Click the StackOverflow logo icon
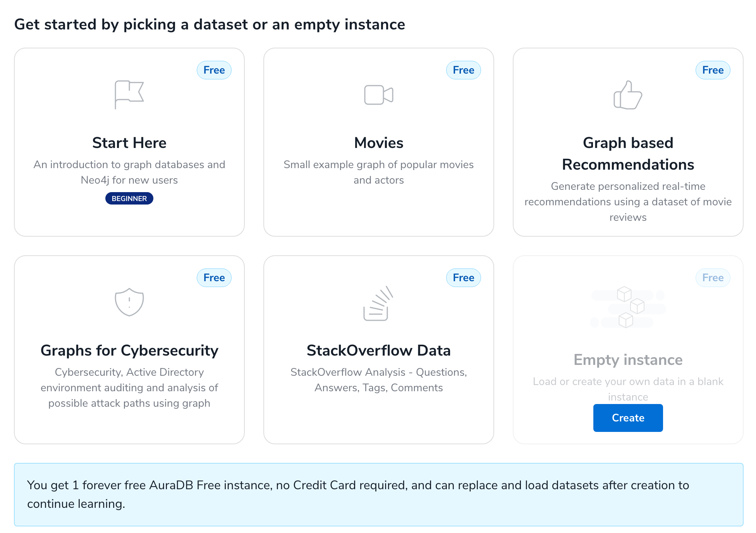This screenshot has height=533, width=756. tap(378, 303)
